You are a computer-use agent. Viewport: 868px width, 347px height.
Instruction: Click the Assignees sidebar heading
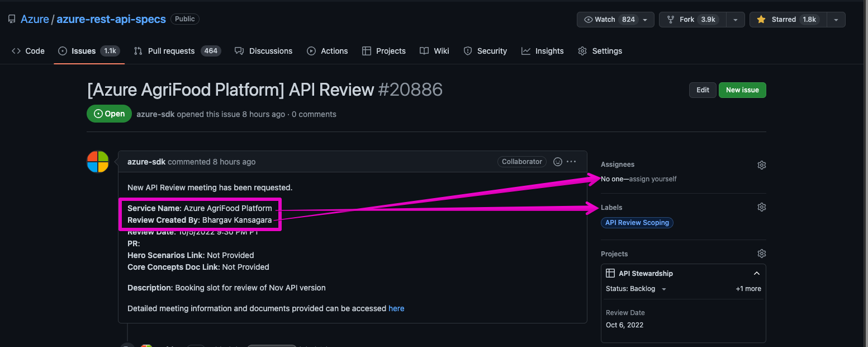(x=618, y=165)
